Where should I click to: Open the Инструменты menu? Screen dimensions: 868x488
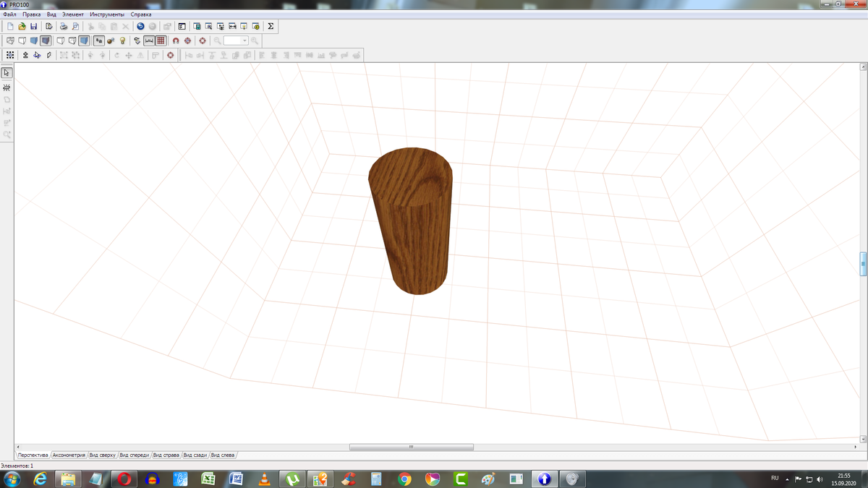(107, 14)
